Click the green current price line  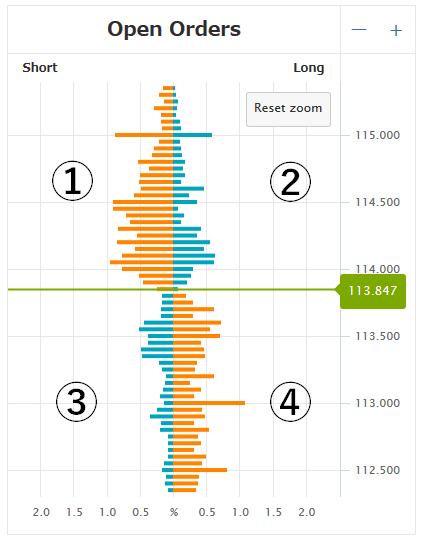point(171,290)
